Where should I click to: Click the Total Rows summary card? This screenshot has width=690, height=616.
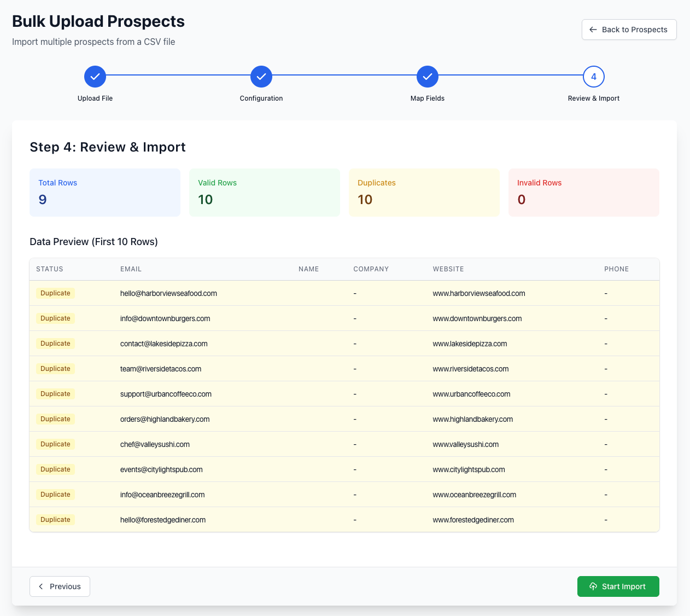click(105, 193)
